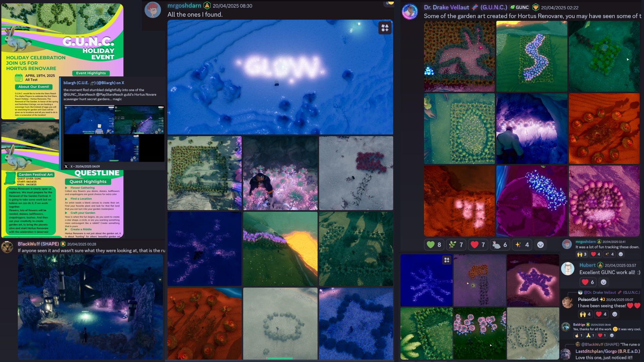Click Dr. Drake Vellaut's profile avatar
This screenshot has height=362, width=644.
(410, 11)
